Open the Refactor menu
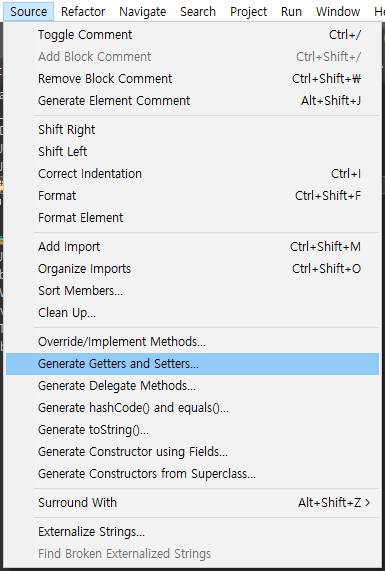385x571 pixels. (x=83, y=12)
